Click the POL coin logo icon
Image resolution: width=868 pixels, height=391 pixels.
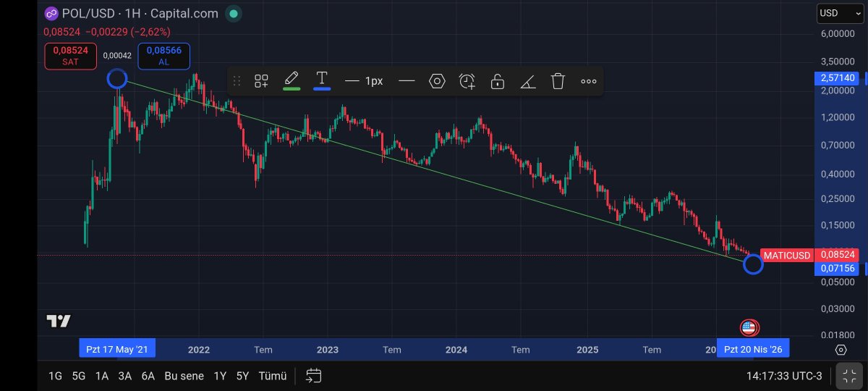(51, 13)
